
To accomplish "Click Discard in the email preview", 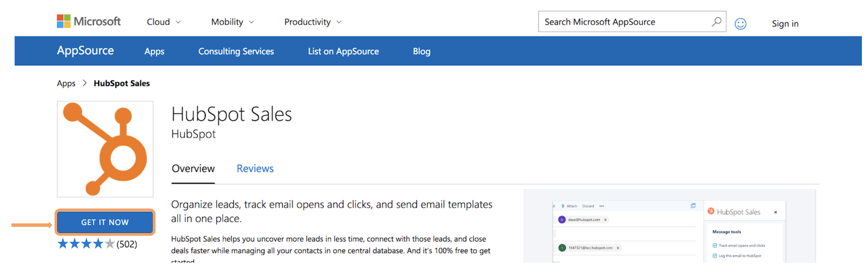I will pyautogui.click(x=588, y=206).
